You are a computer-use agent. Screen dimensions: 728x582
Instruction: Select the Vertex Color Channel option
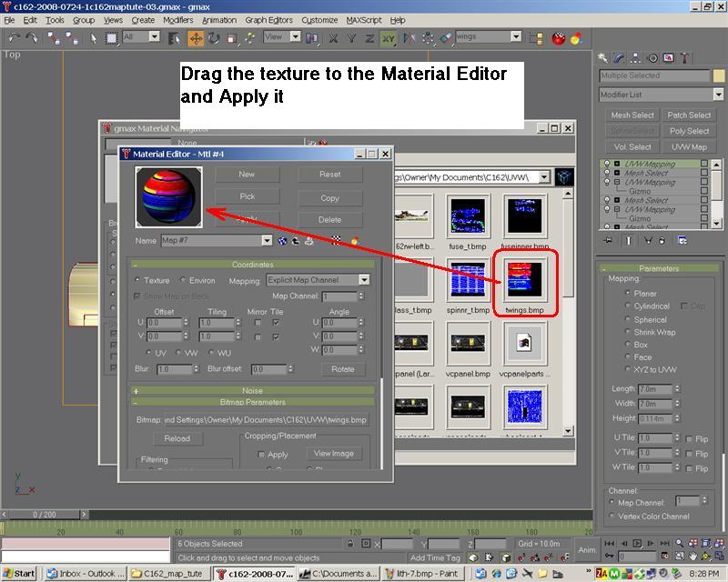click(x=612, y=516)
